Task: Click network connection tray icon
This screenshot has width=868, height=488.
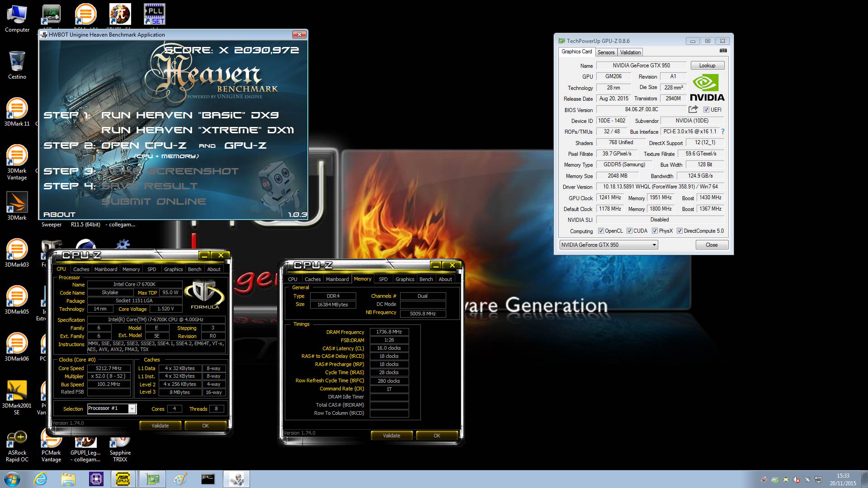Action: click(x=818, y=479)
